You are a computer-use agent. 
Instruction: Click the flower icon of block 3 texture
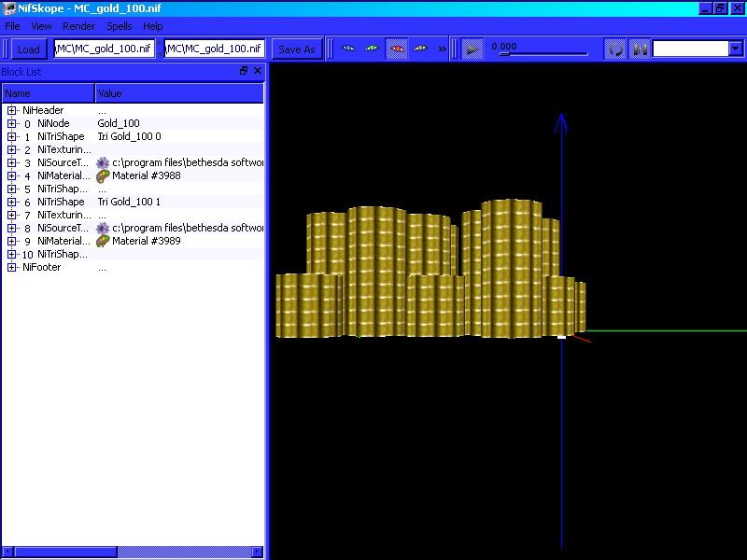[103, 162]
